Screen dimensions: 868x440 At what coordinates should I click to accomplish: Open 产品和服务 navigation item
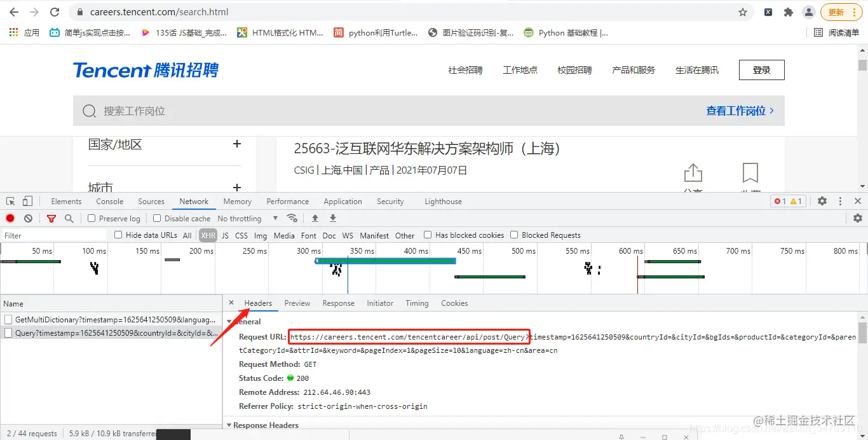point(634,70)
